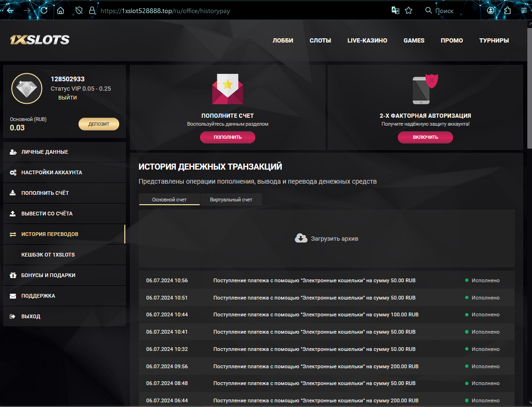Click the gold ДЕПОЗИТ button

[x=99, y=124]
